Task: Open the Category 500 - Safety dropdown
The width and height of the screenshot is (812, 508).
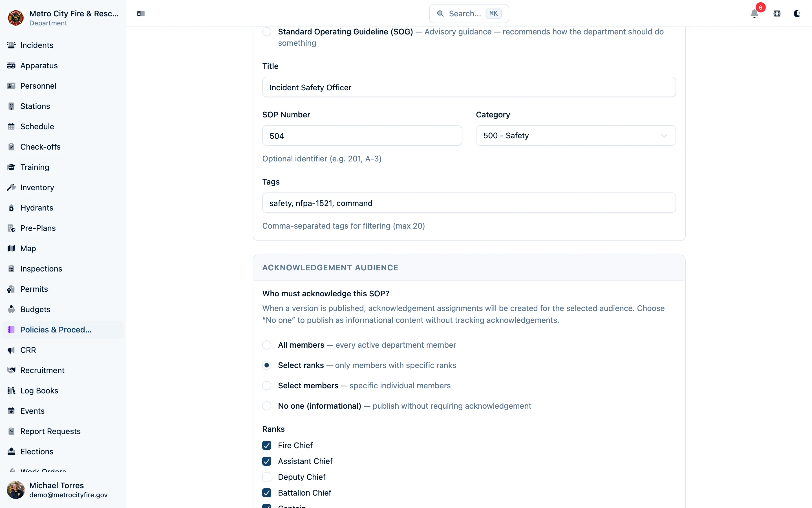Action: pyautogui.click(x=576, y=136)
